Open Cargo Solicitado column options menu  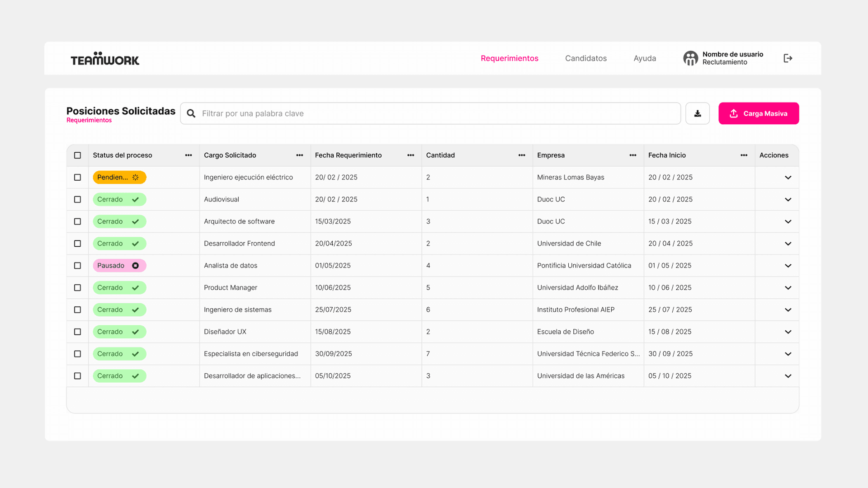(x=299, y=155)
